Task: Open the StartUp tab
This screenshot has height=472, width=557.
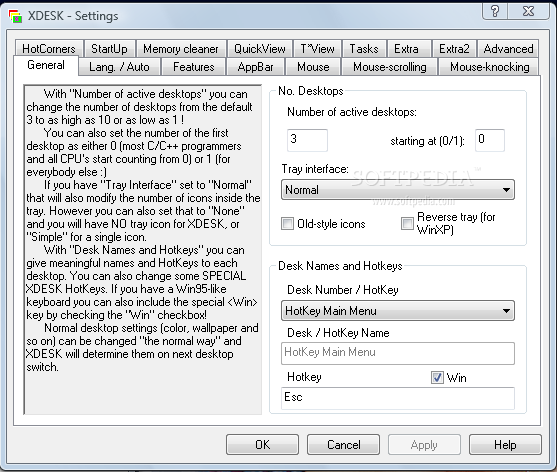Action: (109, 49)
